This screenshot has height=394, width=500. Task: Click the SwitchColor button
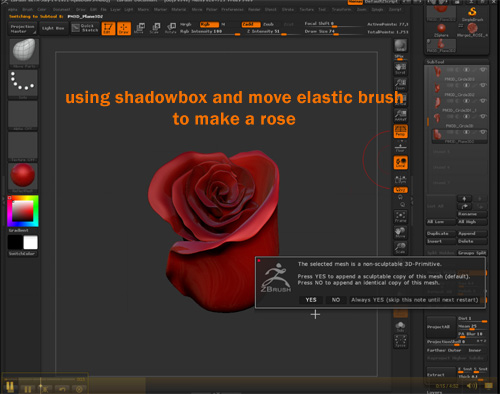(x=23, y=254)
